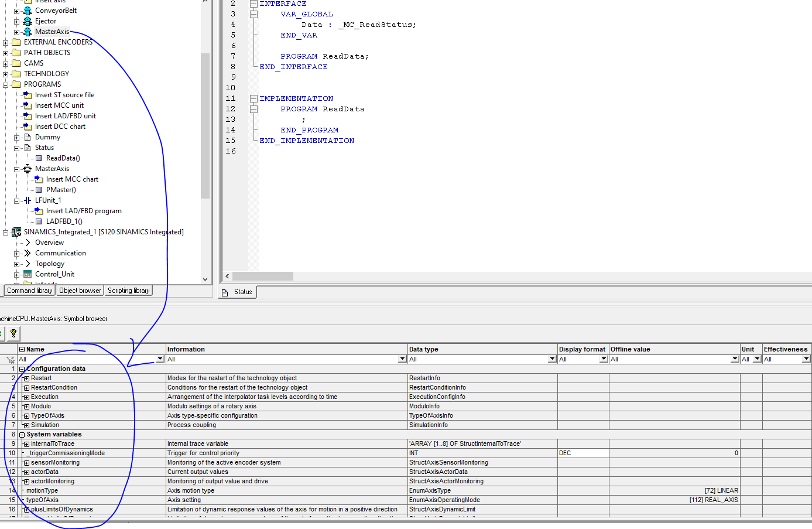This screenshot has width=812, height=529.
Task: Open the Data type filter dropdown
Action: point(552,359)
